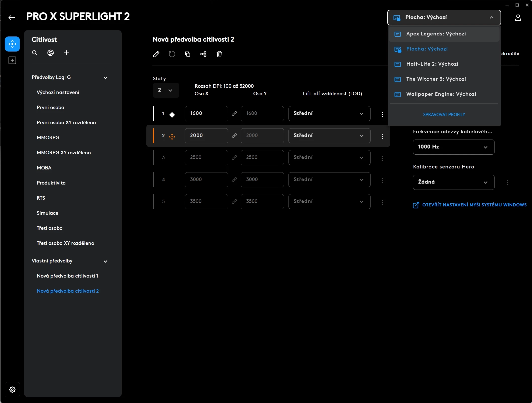Click the DPI shift icon on slot 2
The width and height of the screenshot is (532, 403).
pos(172,137)
